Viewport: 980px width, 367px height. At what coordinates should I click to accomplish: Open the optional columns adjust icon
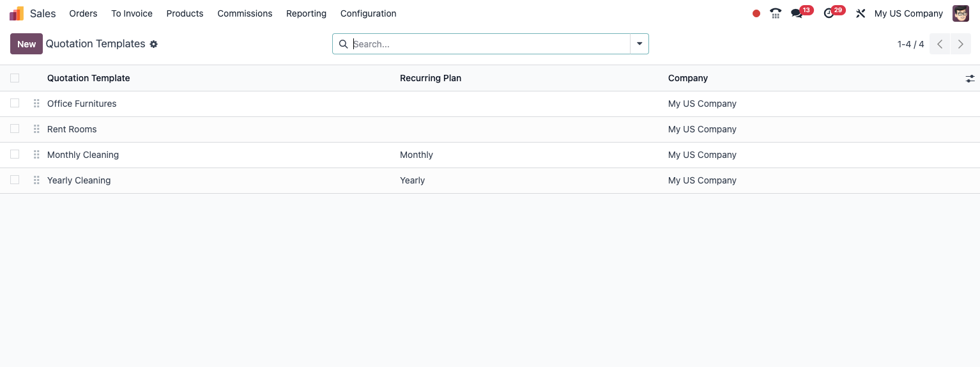point(970,79)
